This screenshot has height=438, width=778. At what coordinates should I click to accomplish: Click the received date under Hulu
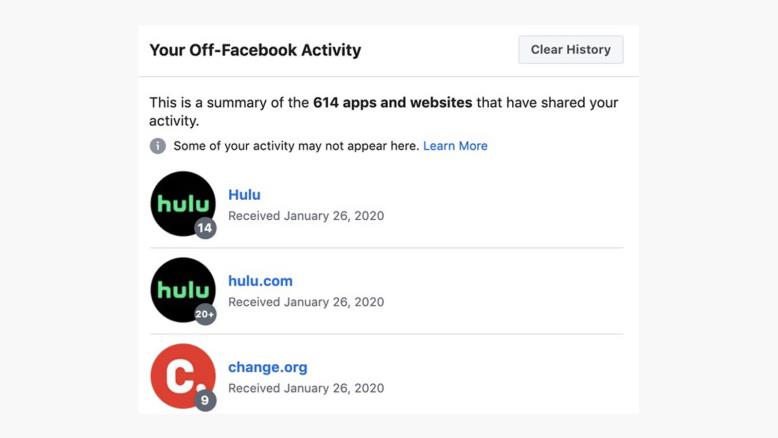pos(306,216)
